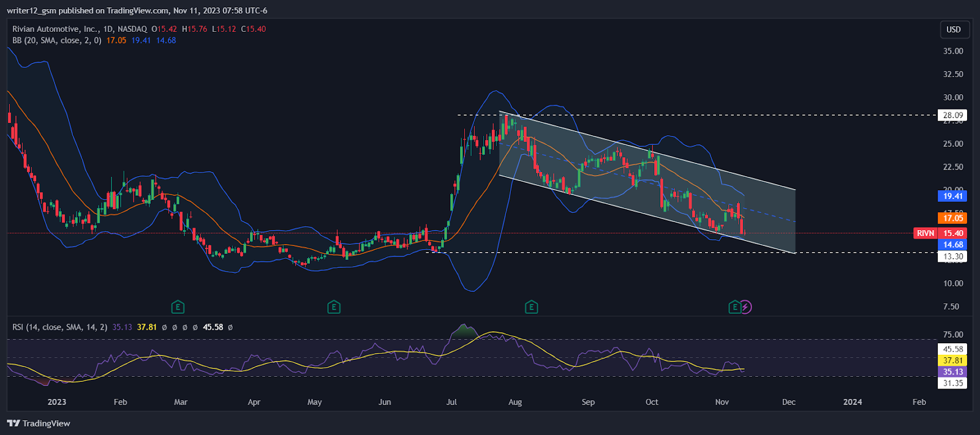Click the orange 17.05 basis axis label
This screenshot has height=435, width=980.
pos(952,218)
